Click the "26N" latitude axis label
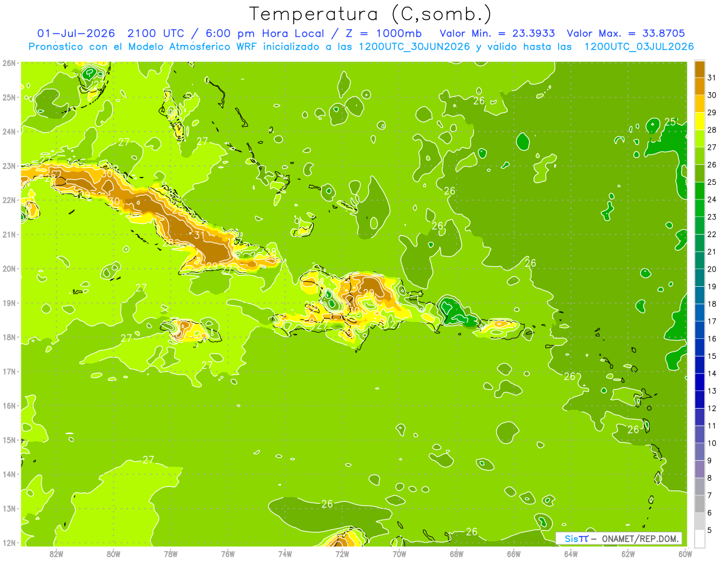 pyautogui.click(x=9, y=63)
